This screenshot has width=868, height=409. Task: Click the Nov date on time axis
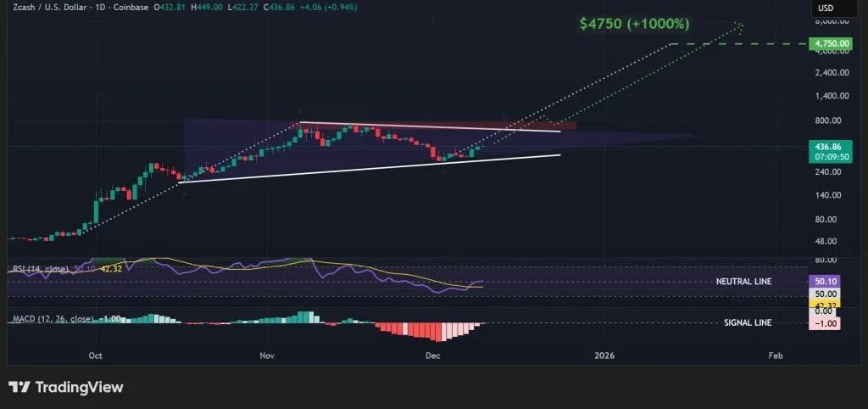click(267, 356)
